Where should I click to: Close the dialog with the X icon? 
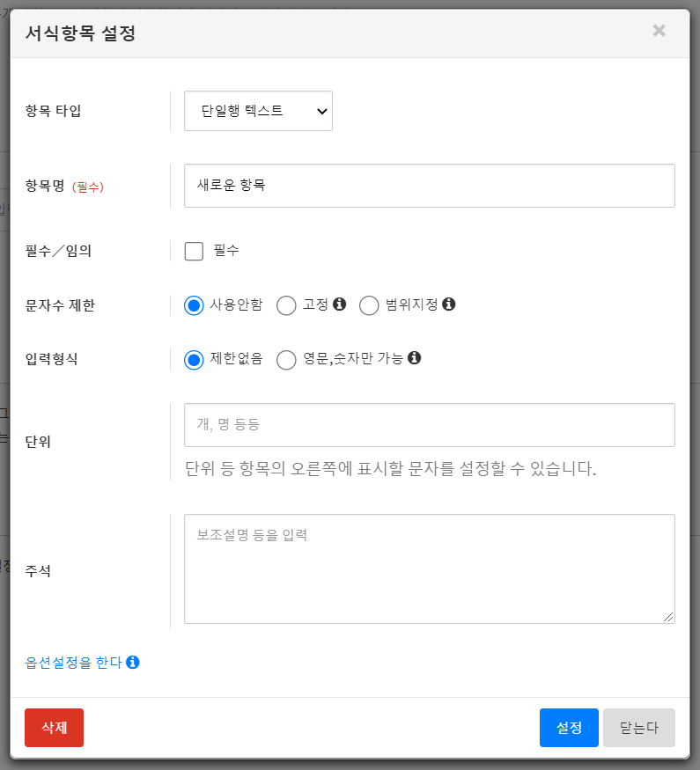point(659,31)
